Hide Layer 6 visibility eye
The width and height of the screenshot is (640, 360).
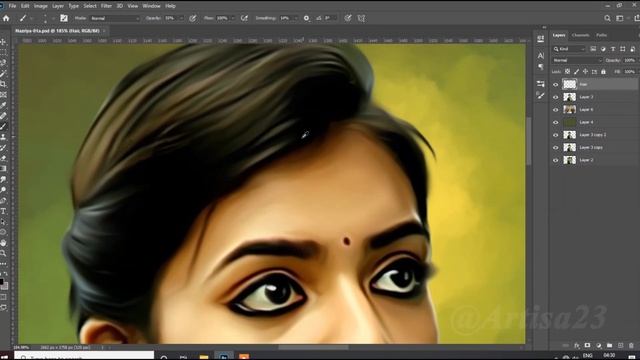coord(556,110)
